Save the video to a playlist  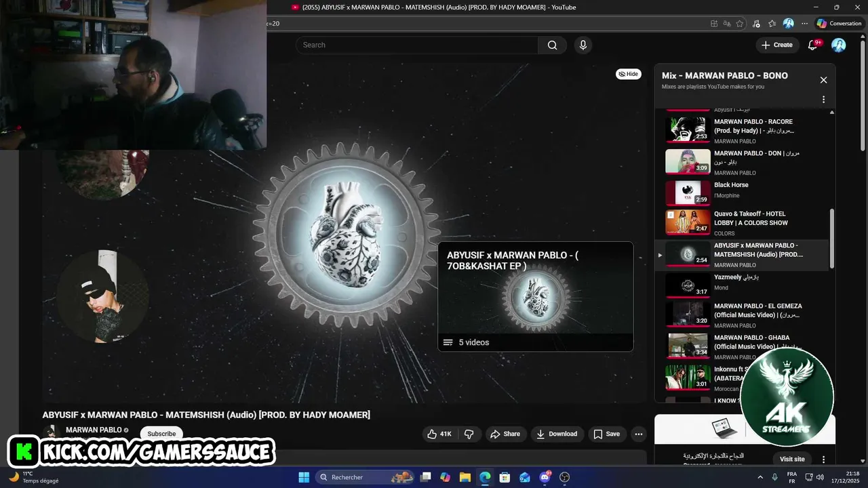tap(607, 434)
